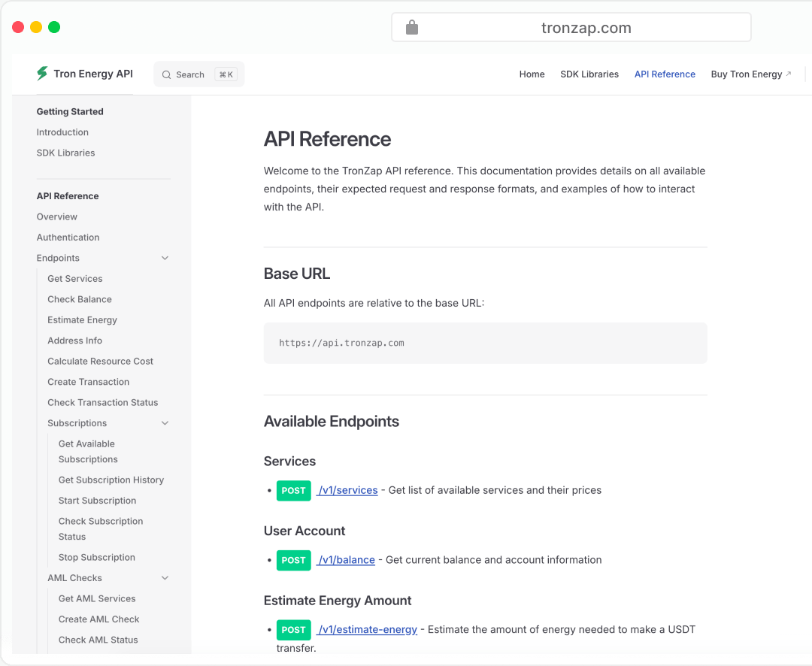812x666 pixels.
Task: Open Check Transaction Status sidebar item
Action: pyautogui.click(x=103, y=402)
